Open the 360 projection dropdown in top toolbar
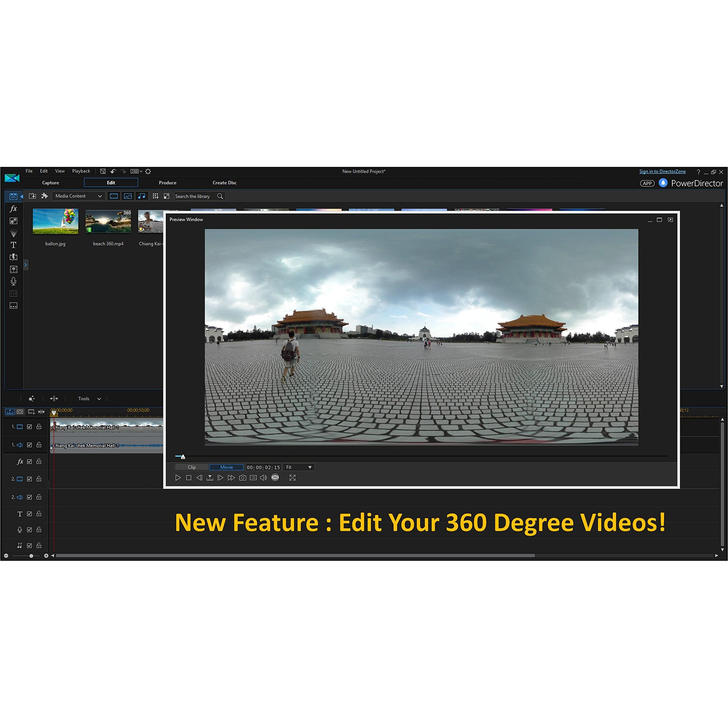This screenshot has height=728, width=728. click(136, 171)
